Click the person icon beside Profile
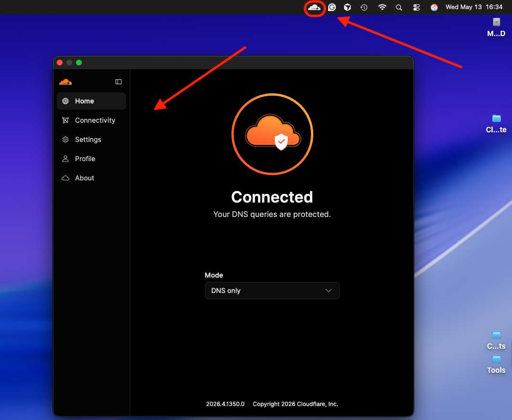Screen dimensions: 512x420 pos(65,159)
